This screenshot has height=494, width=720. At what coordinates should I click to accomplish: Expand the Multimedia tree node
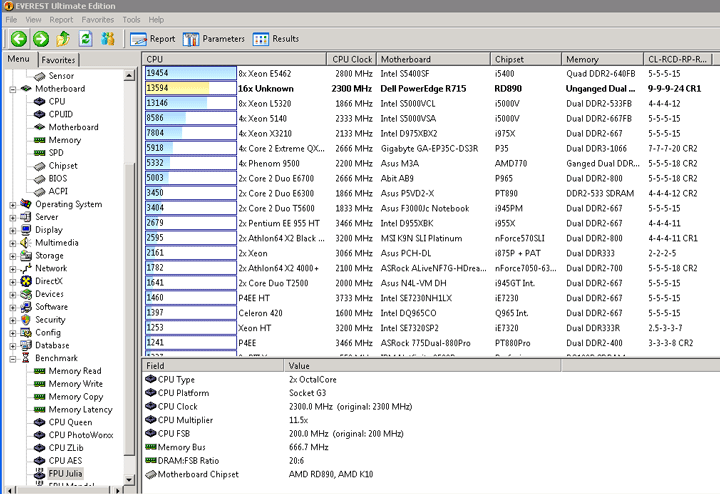[x=13, y=243]
